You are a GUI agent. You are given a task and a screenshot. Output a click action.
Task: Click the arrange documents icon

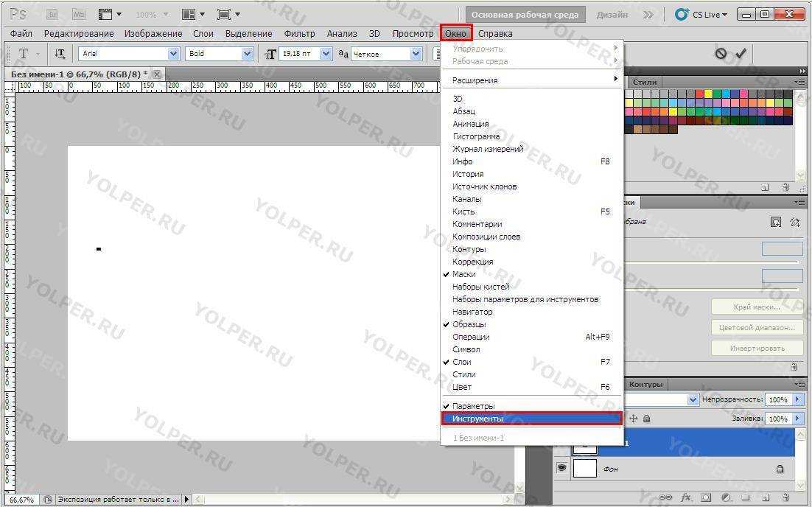click(x=189, y=15)
